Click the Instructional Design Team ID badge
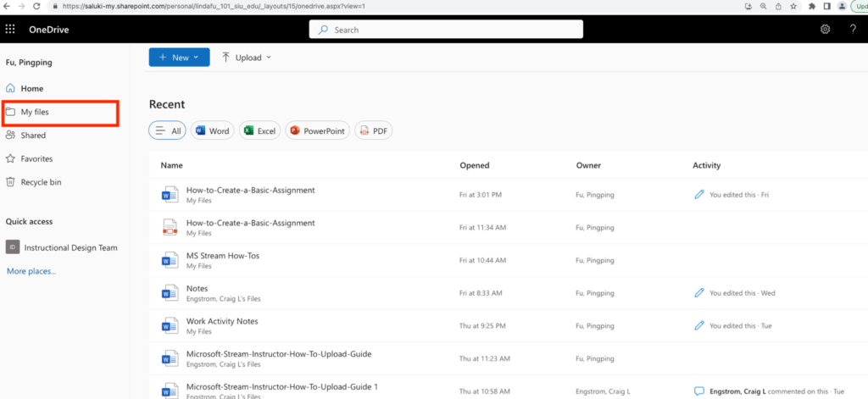The width and height of the screenshot is (868, 399). (12, 247)
